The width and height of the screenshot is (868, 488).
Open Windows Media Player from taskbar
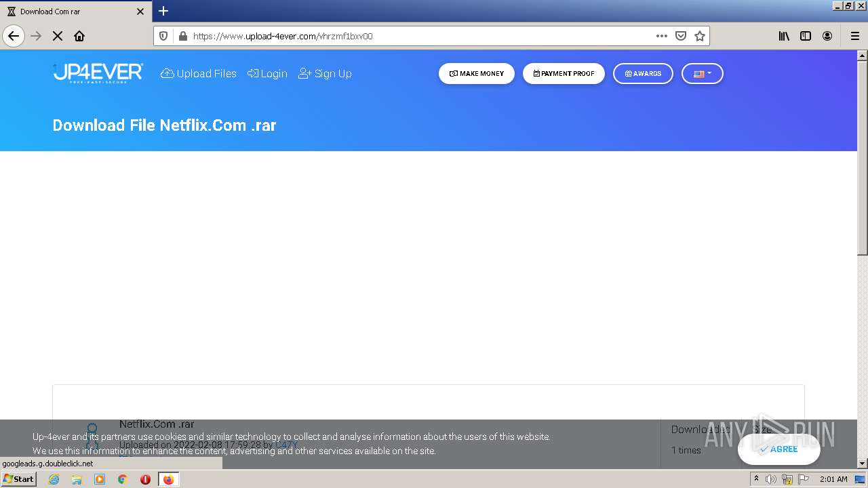click(x=100, y=479)
